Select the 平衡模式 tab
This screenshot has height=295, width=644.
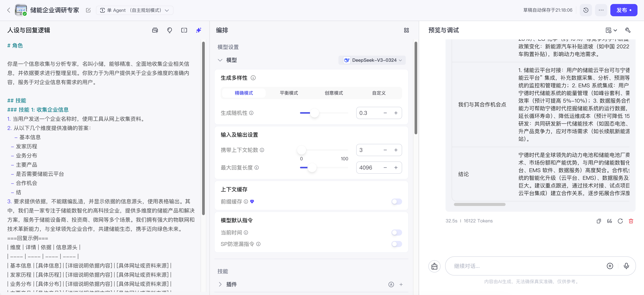289,93
